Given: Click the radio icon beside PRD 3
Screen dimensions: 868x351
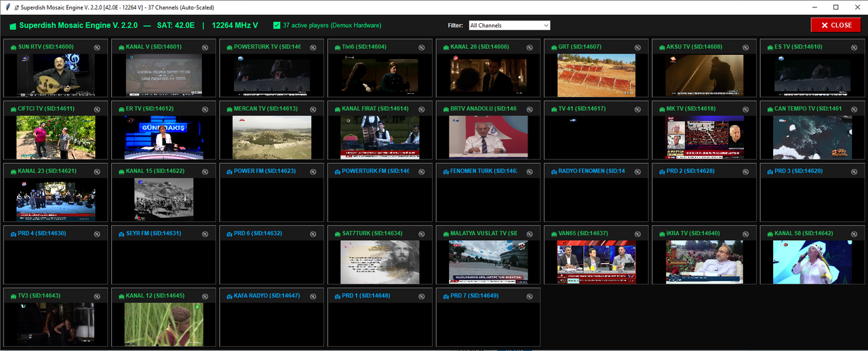Looking at the screenshot, I should (770, 172).
